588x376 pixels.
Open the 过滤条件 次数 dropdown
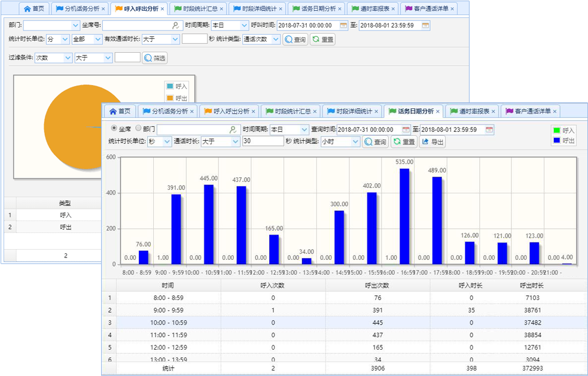pyautogui.click(x=67, y=58)
